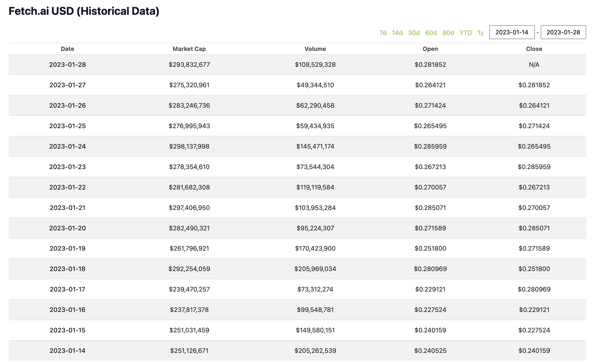Click market cap value $298,137,998

[189, 146]
